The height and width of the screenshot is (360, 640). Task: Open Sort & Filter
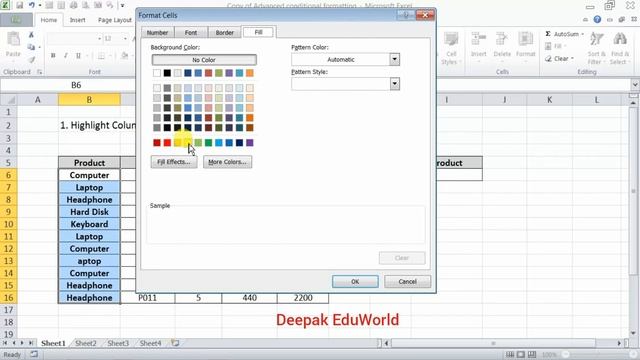pos(596,48)
